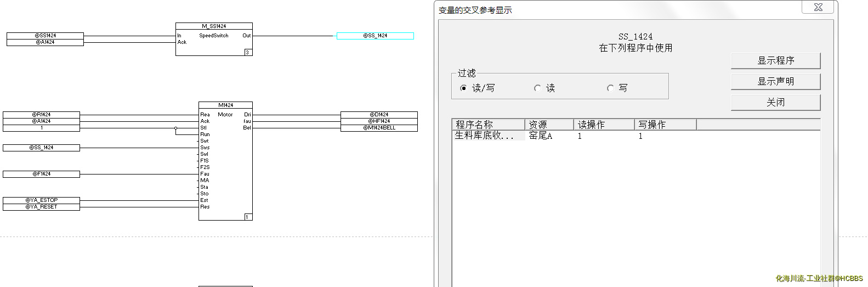Select the M1424 Motor function block

(x=225, y=161)
